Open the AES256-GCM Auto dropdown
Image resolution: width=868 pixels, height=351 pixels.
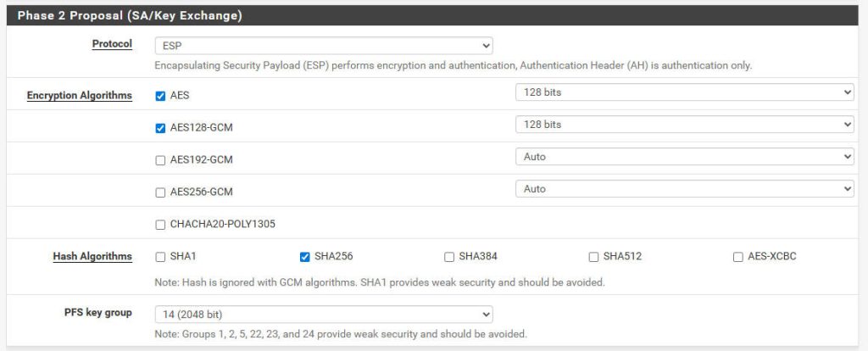point(685,189)
